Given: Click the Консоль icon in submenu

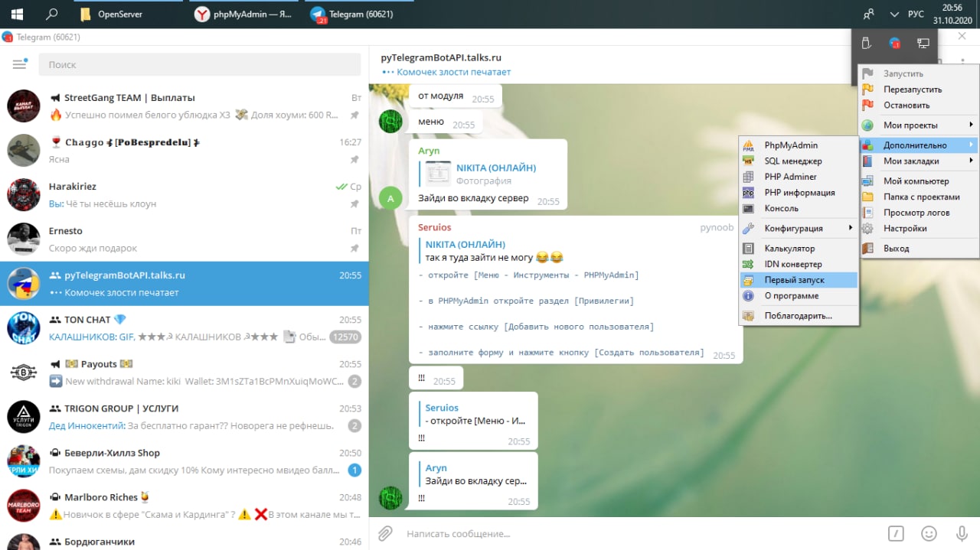Looking at the screenshot, I should (x=749, y=208).
